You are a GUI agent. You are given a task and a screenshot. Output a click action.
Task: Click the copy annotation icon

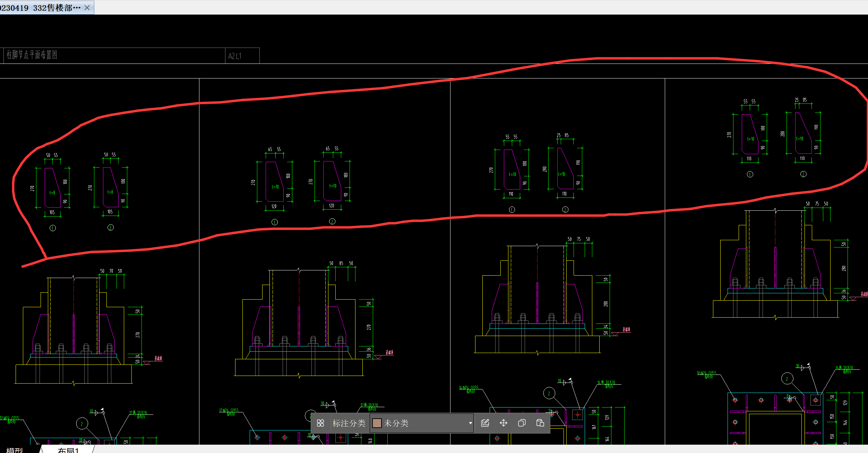pos(522,423)
